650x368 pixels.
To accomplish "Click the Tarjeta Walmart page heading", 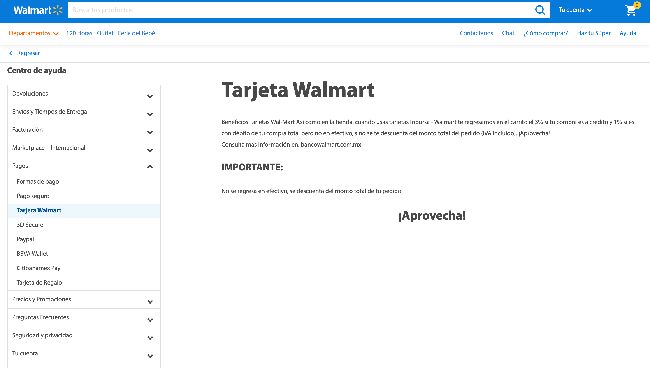I will tap(298, 90).
